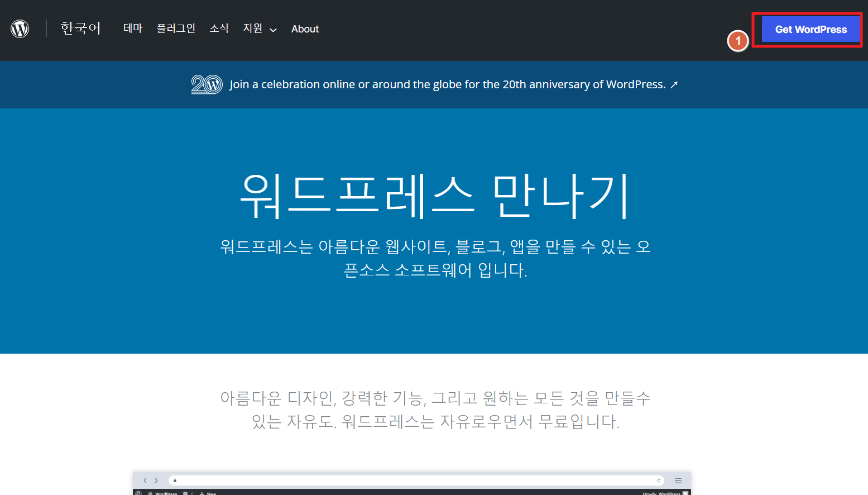Click the browser mockup screenshot image
Screen dimensions: 868x495
tap(412, 483)
